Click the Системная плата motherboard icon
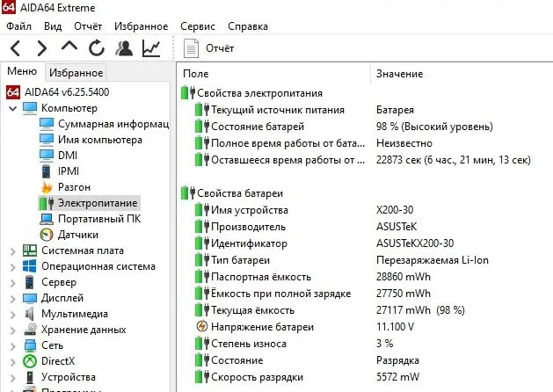 point(30,250)
